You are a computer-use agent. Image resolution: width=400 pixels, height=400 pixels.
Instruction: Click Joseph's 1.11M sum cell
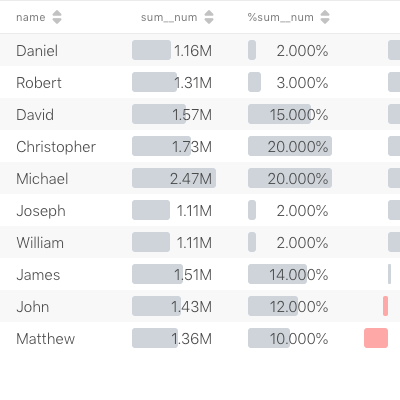tap(174, 210)
